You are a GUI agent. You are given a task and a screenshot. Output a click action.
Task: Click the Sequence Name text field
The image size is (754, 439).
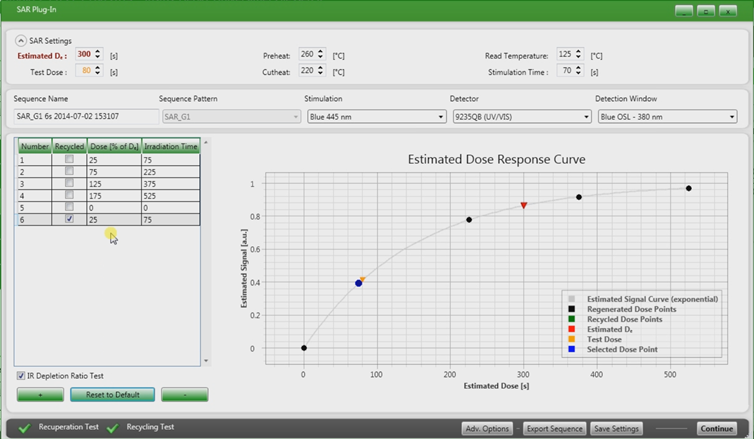click(86, 116)
